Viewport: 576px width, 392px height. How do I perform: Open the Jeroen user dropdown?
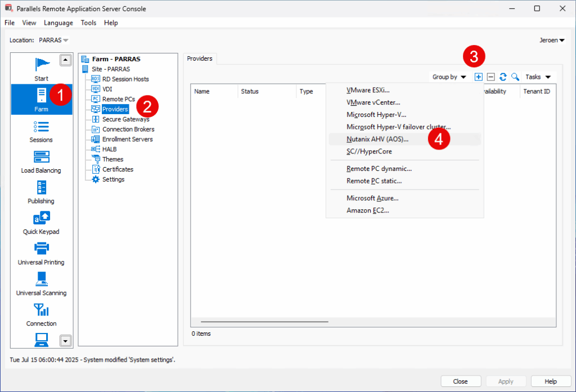click(552, 40)
